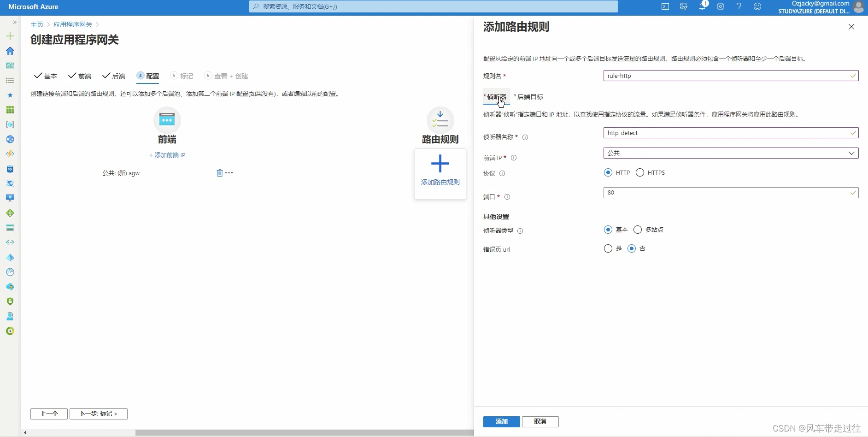Screen dimensions: 868x437
Task: Delete the 公共 (新) agw frontend entry
Action: point(220,173)
